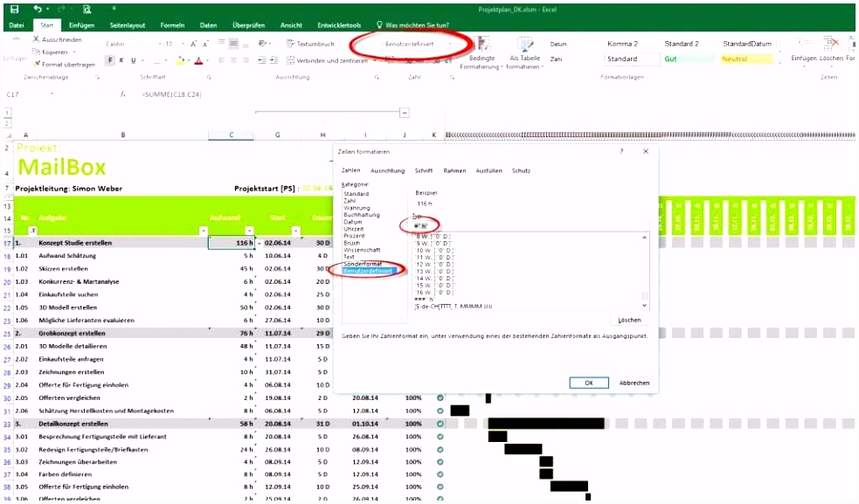Apply the yellow fill color bucket
The image size is (859, 504).
coord(180,60)
